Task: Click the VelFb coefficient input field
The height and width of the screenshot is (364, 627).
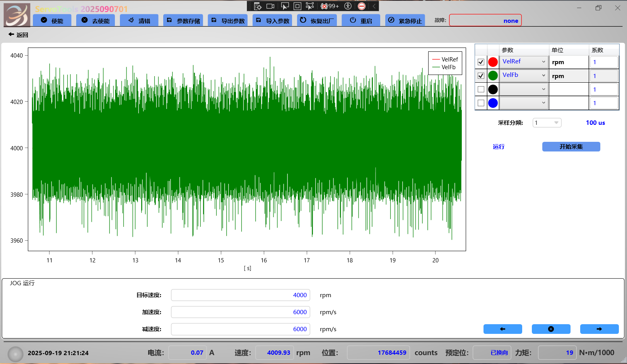Action: click(x=603, y=76)
